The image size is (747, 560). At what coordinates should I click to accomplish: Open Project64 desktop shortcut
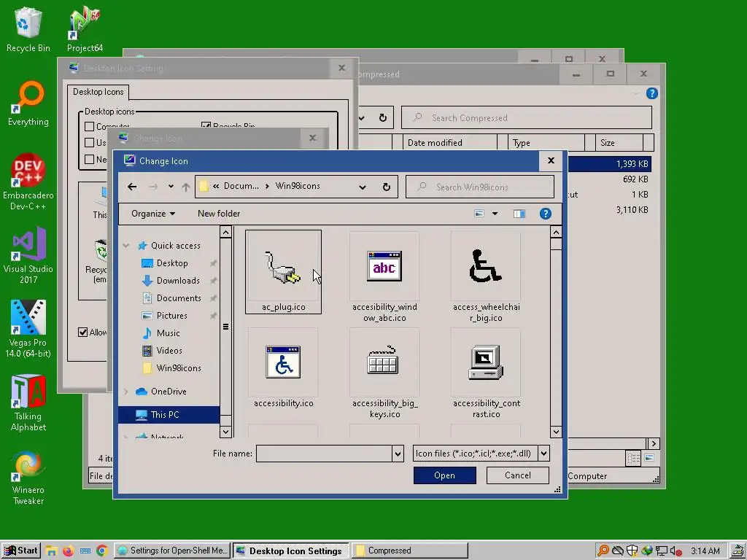click(x=85, y=30)
